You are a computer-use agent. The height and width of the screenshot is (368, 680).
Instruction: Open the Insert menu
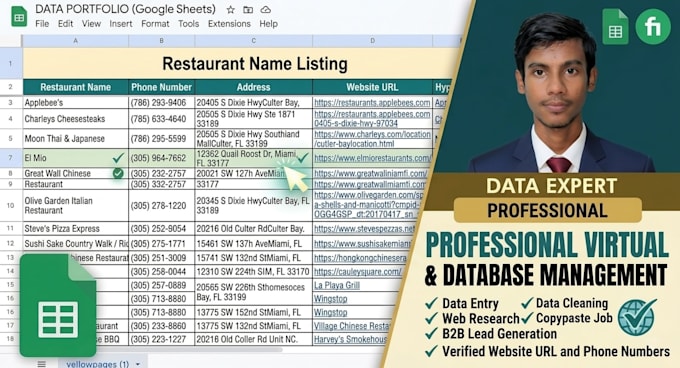(121, 24)
